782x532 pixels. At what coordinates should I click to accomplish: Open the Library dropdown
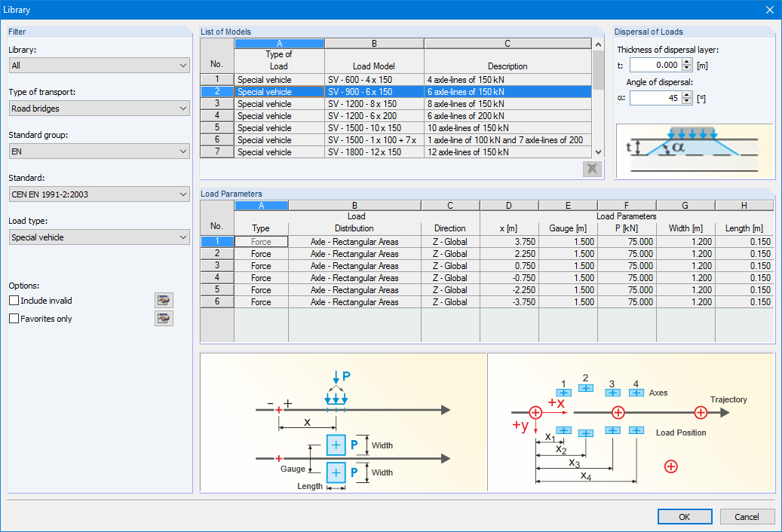pos(99,66)
